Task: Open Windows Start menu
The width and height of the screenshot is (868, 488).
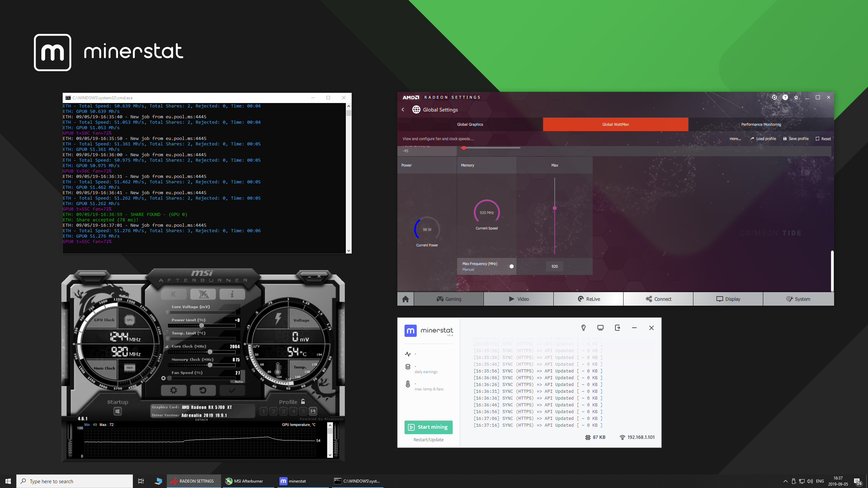Action: pyautogui.click(x=8, y=481)
